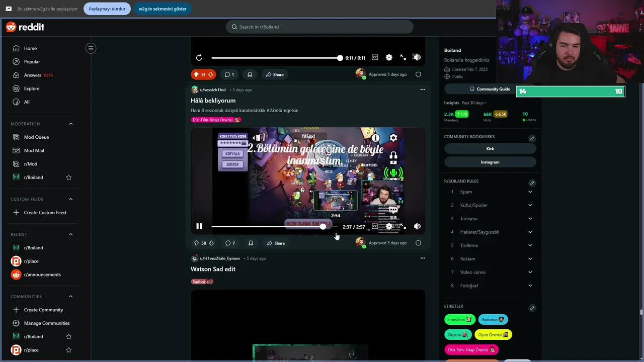644x362 pixels.
Task: Replay the top video with the replay icon
Action: pyautogui.click(x=199, y=58)
